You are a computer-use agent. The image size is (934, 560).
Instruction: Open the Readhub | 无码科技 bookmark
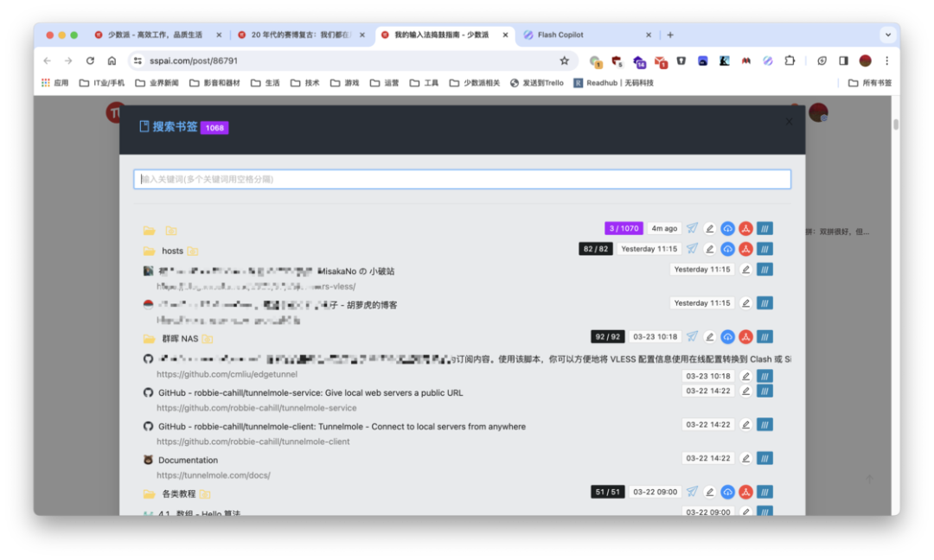coord(613,83)
